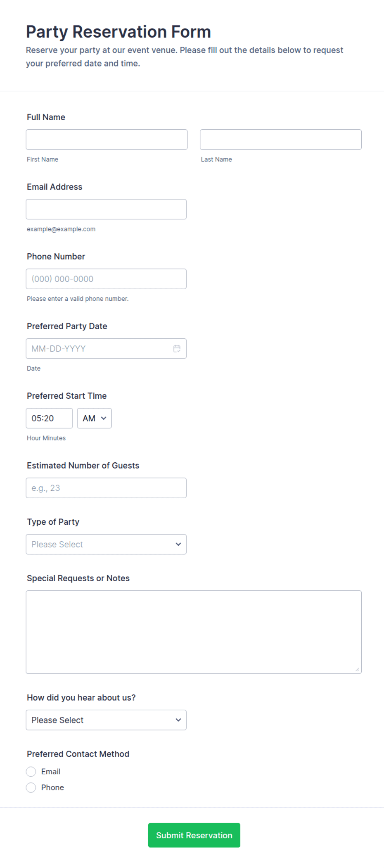Click the Type of Party chevron arrow
Screen dimensions: 384x868
coord(178,544)
